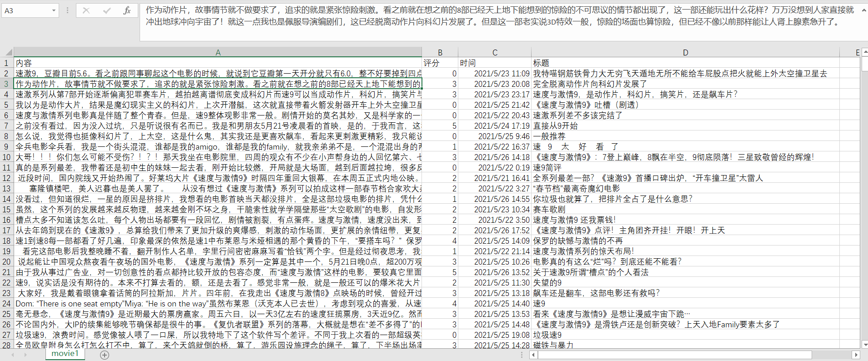Select column C header
The height and width of the screenshot is (361, 868).
tap(495, 52)
